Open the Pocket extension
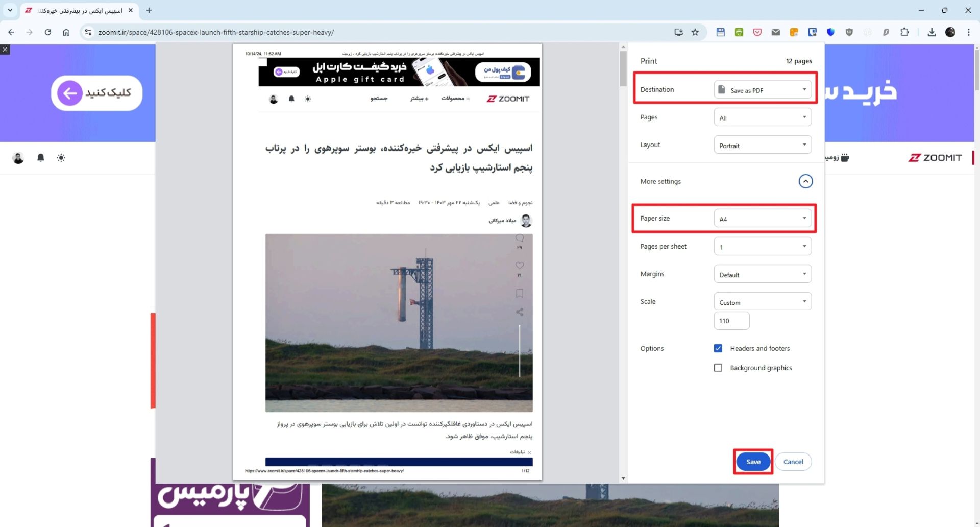Viewport: 980px width, 527px height. coord(757,32)
